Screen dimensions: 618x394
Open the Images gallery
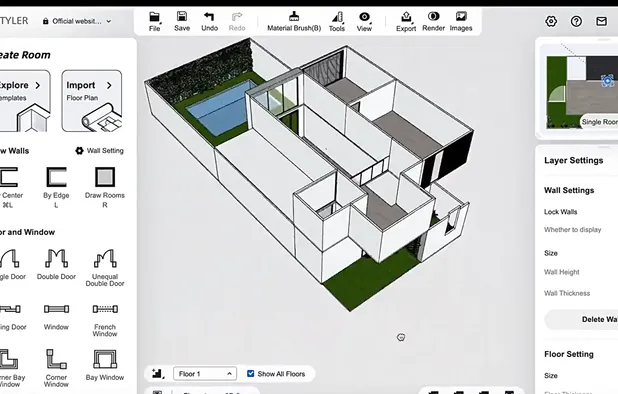point(461,22)
